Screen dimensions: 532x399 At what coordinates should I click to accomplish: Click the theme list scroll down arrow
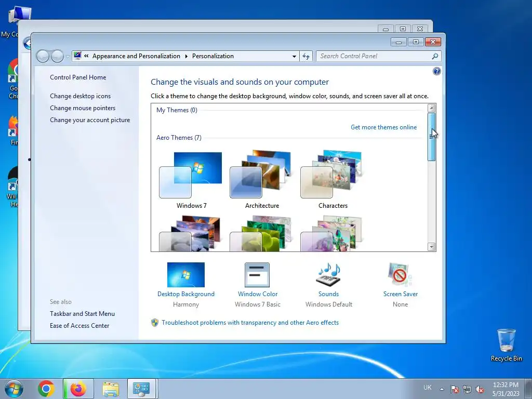point(432,247)
